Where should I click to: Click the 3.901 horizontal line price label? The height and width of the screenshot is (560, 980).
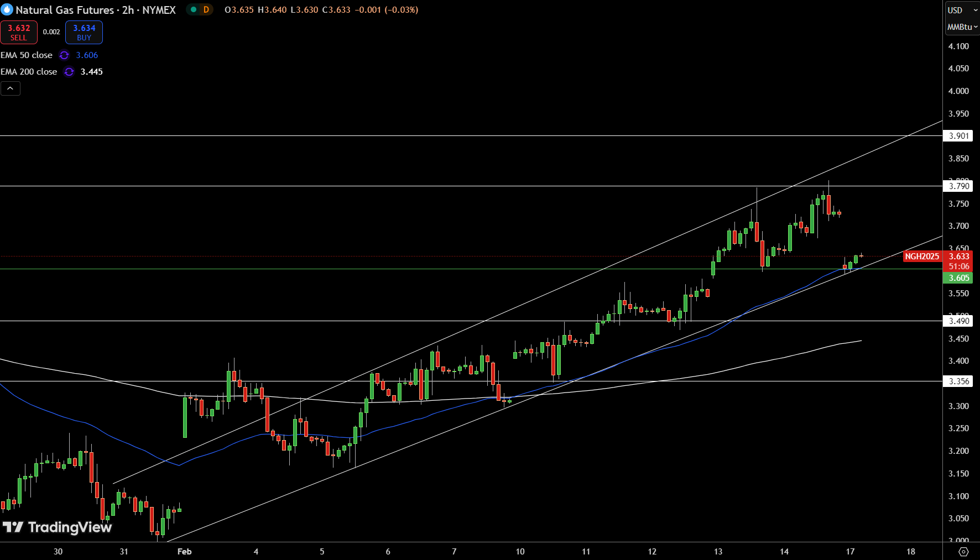coord(958,136)
